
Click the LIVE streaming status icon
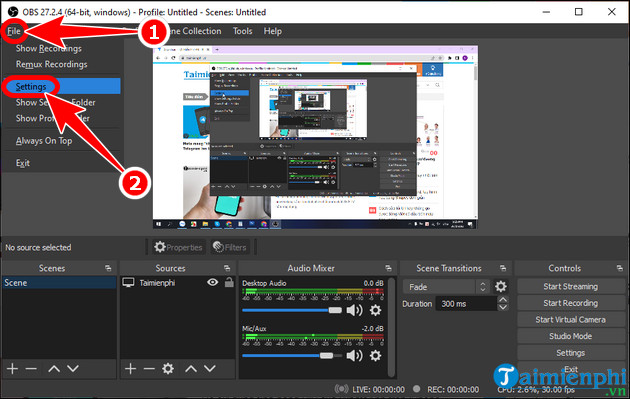(342, 389)
